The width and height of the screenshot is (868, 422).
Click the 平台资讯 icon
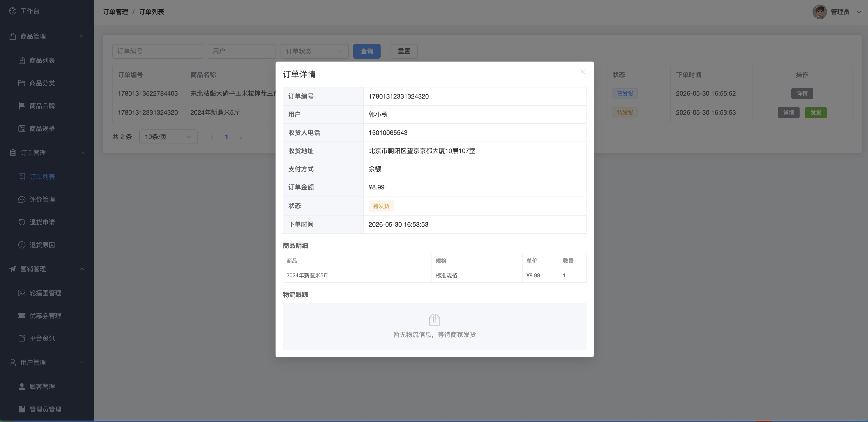(x=22, y=339)
